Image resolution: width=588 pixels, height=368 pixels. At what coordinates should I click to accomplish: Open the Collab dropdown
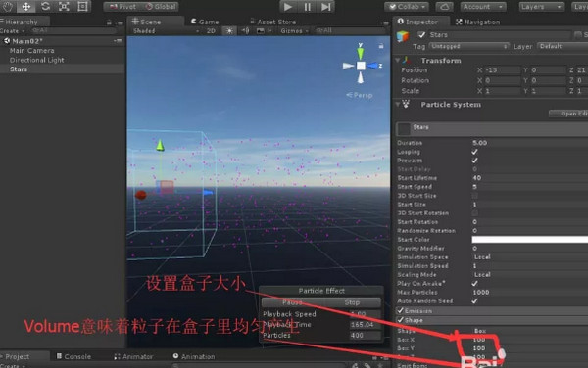point(407,7)
